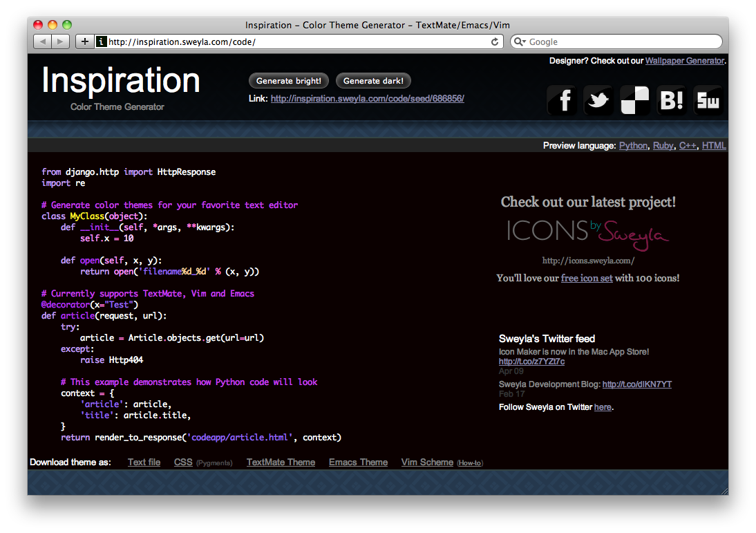Add bookmark using the plus button

[x=84, y=41]
